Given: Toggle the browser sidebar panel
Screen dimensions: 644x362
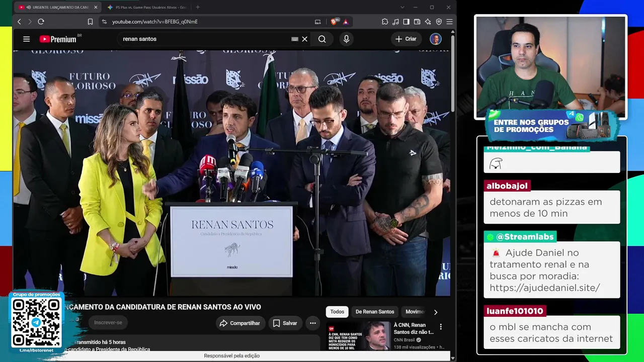Looking at the screenshot, I should (407, 22).
